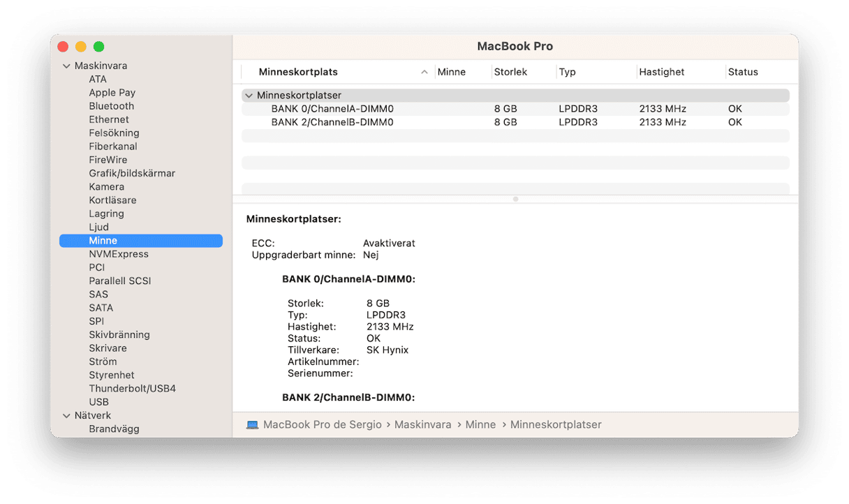Click the MacBook Pro window title

515,47
